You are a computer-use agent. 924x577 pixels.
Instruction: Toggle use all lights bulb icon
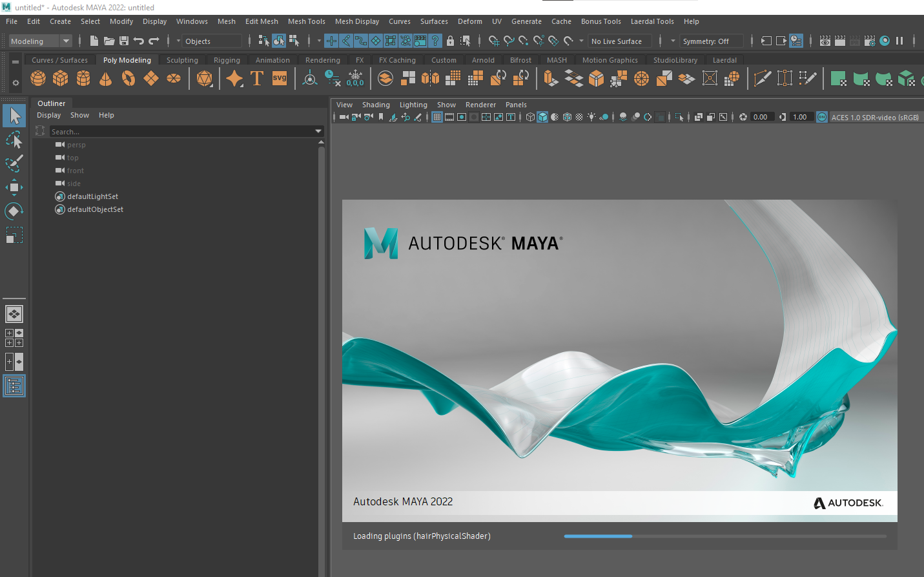(x=591, y=117)
